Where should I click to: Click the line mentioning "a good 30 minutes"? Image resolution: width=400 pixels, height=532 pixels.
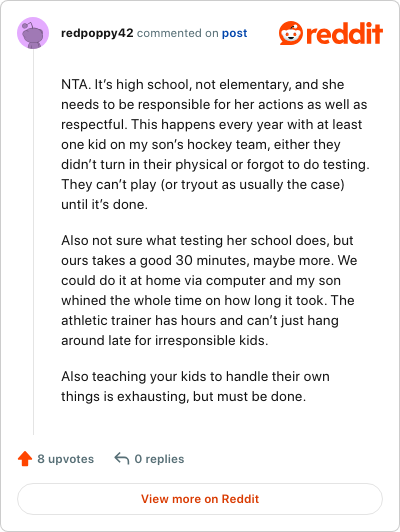coord(209,261)
